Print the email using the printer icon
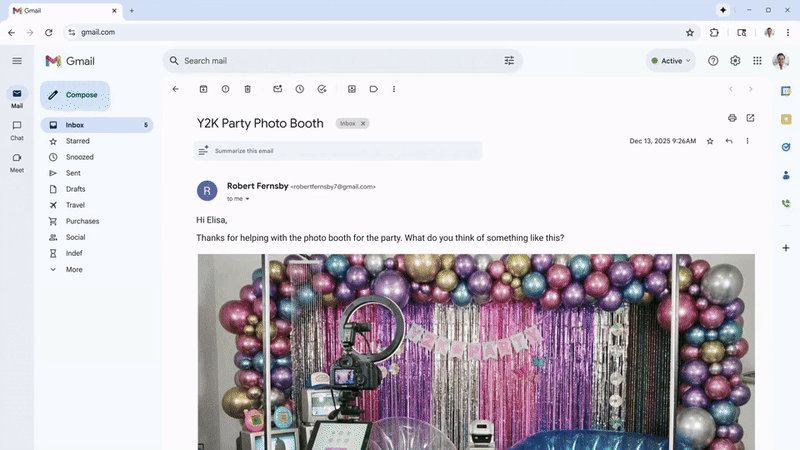The height and width of the screenshot is (450, 800). coord(732,118)
